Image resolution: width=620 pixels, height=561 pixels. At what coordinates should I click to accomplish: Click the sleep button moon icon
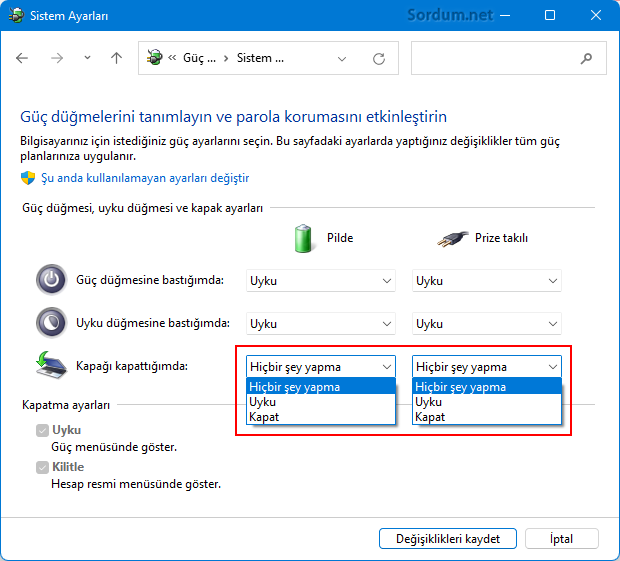(51, 323)
